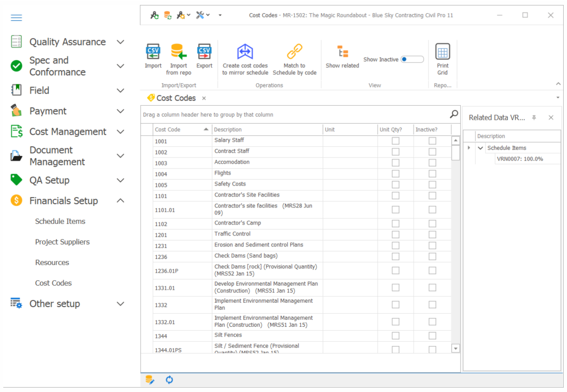The height and width of the screenshot is (392, 567).
Task: Click the Quality Assurance checklist icon
Action: tap(16, 42)
